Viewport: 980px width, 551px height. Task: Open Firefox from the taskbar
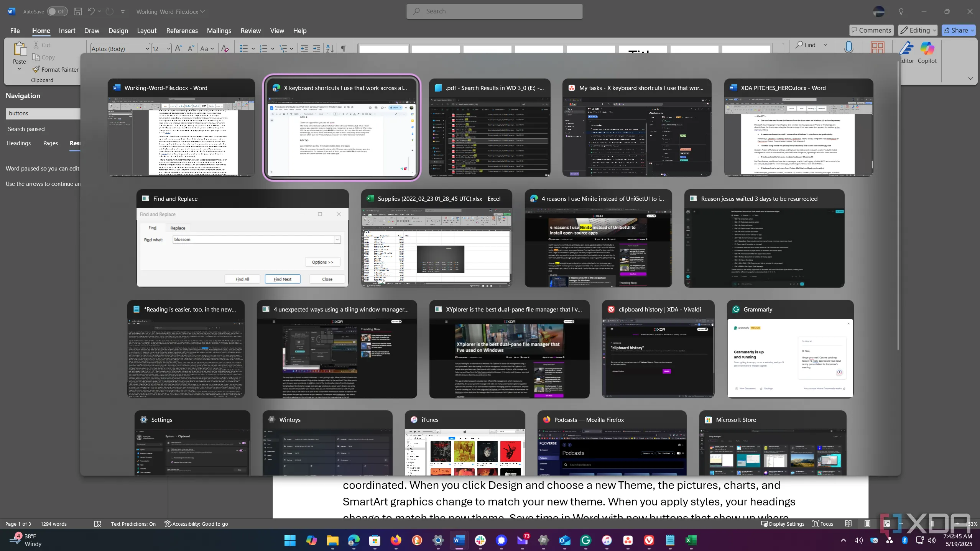(x=396, y=540)
